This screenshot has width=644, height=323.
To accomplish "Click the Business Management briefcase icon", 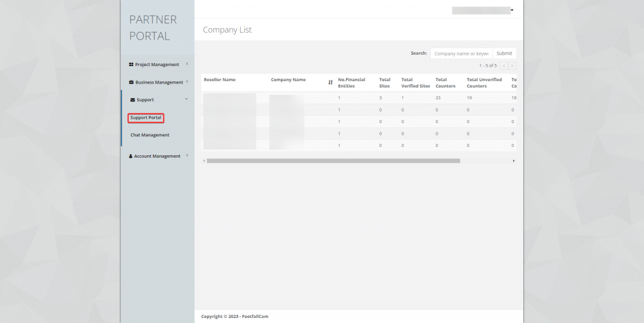I will (x=131, y=82).
